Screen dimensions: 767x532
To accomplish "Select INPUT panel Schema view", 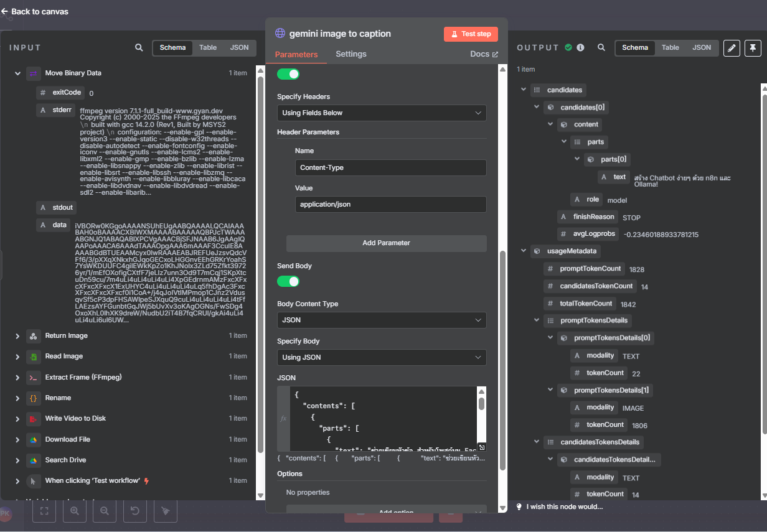I will [172, 47].
